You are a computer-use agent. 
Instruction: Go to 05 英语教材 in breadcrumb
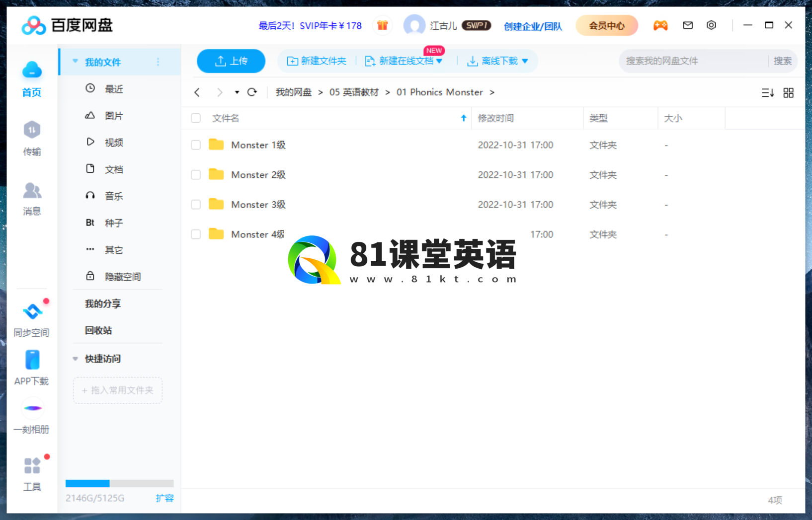pyautogui.click(x=354, y=92)
